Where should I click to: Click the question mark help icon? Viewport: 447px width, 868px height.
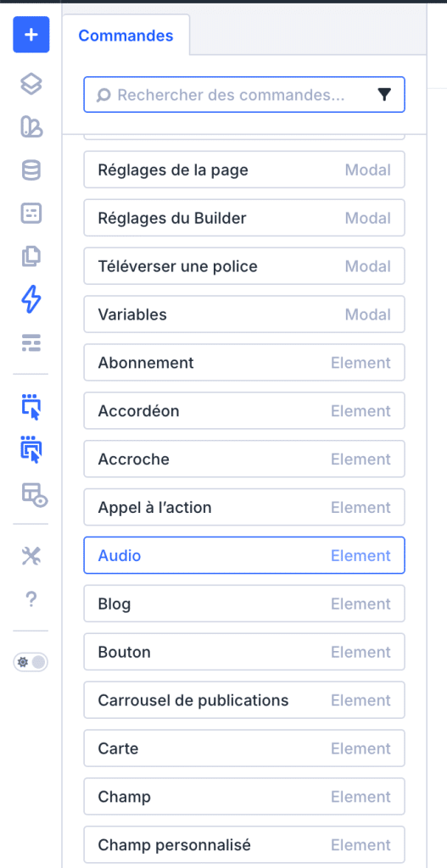[x=31, y=598]
